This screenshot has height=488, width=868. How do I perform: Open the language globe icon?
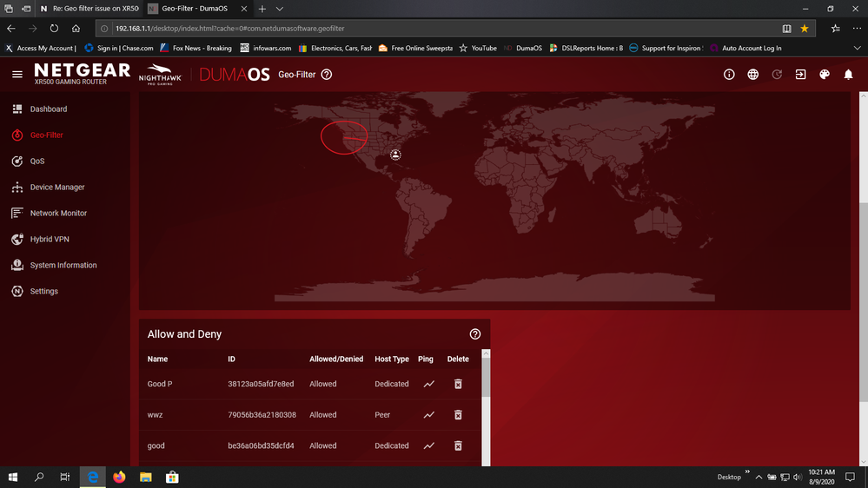click(752, 74)
